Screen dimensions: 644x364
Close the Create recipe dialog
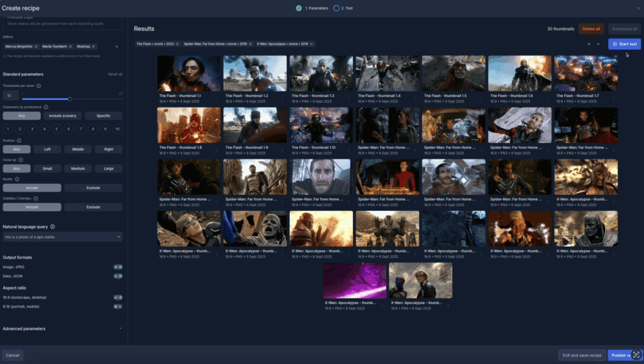pos(638,8)
